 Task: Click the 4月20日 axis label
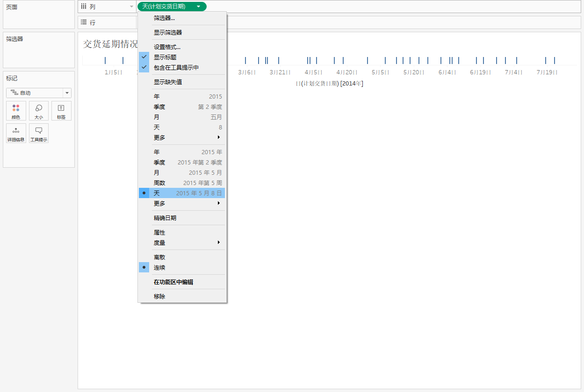click(347, 72)
